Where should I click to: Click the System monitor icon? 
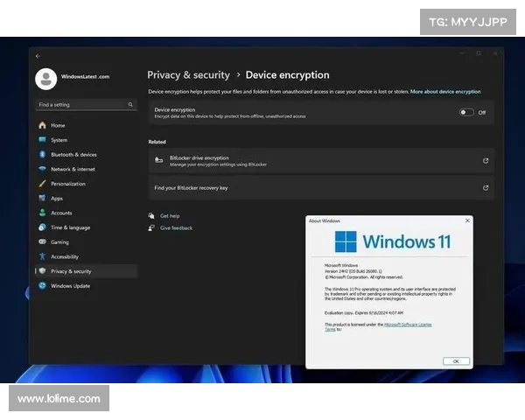point(42,140)
